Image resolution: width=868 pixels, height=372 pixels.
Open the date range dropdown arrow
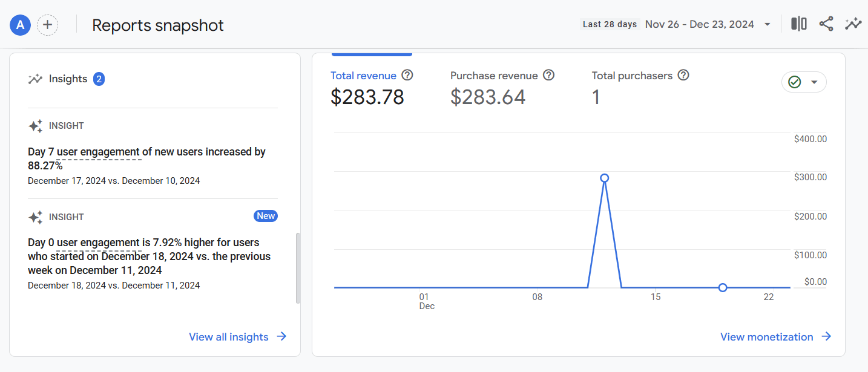click(768, 24)
